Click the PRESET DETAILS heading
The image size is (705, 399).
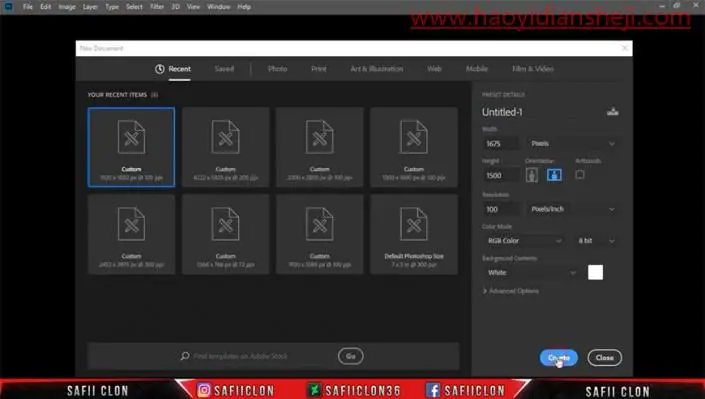pyautogui.click(x=503, y=94)
